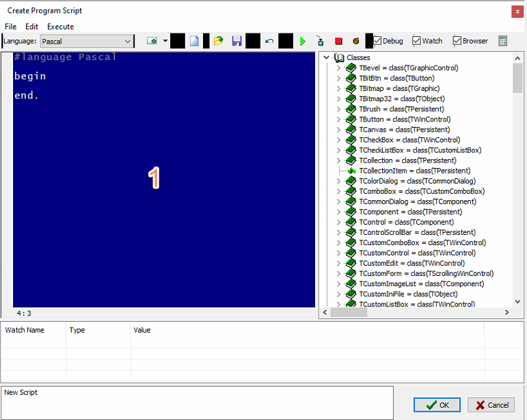Image resolution: width=527 pixels, height=420 pixels.
Task: Click the Type column header
Action: click(x=98, y=330)
